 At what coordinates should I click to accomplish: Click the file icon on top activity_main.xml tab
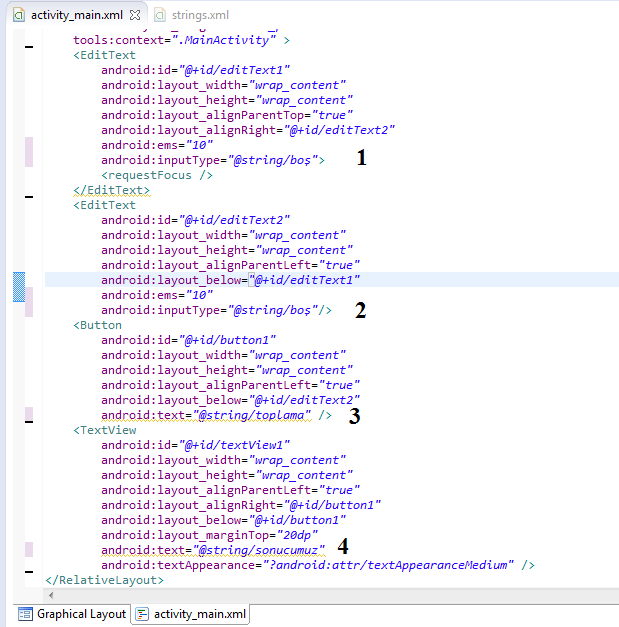(x=18, y=15)
